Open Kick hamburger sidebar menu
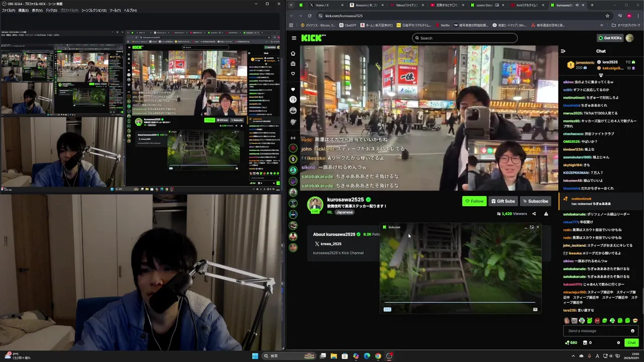 tap(294, 38)
